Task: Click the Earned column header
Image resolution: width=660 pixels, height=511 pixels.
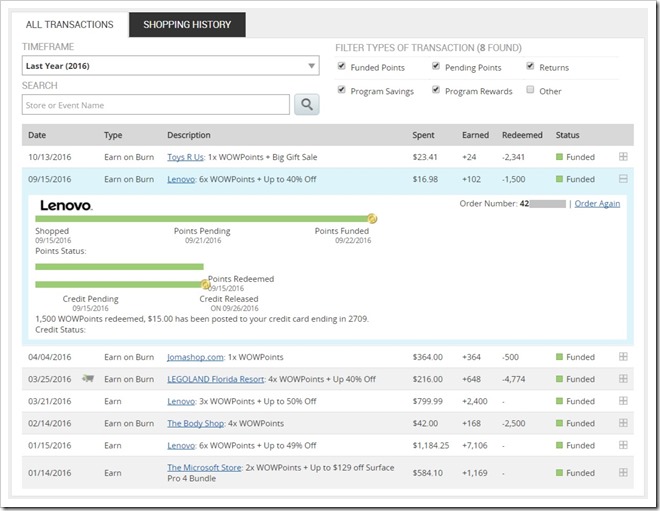Action: 476,135
